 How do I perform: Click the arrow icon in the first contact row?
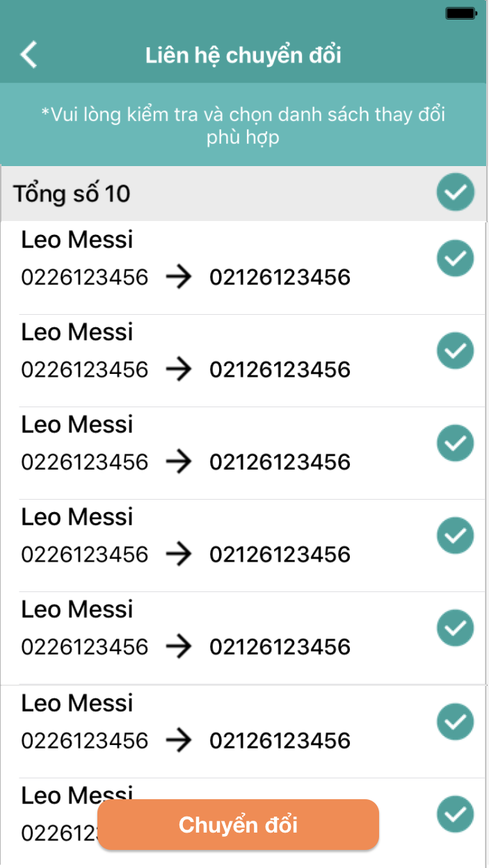pos(179,278)
